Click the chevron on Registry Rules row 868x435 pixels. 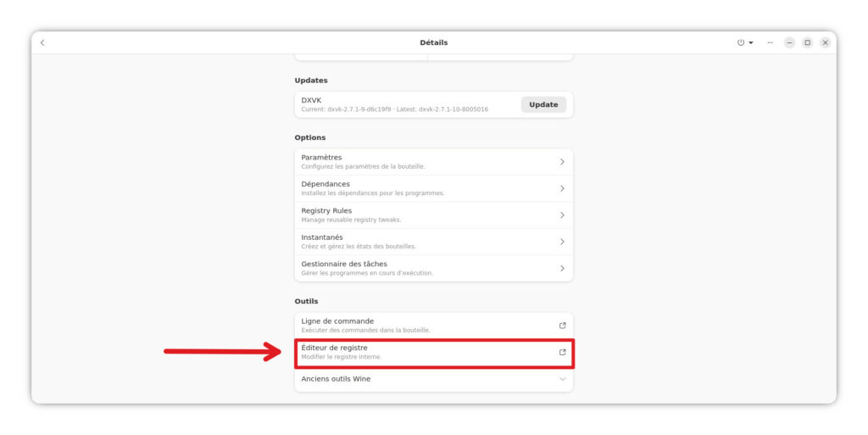click(x=562, y=215)
